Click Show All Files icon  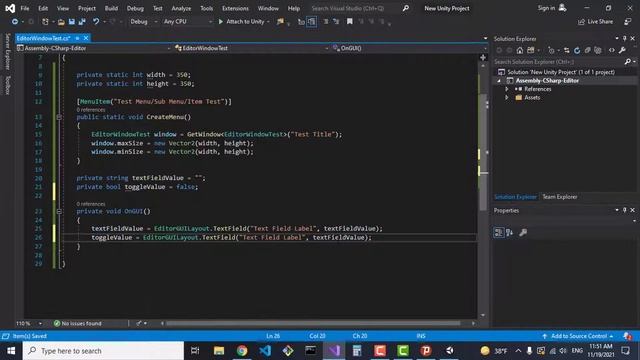(598, 50)
